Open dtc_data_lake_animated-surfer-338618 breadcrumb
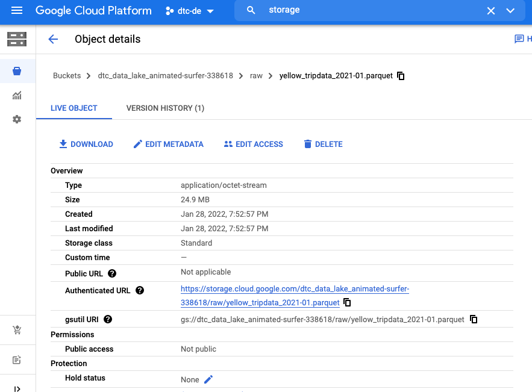Image resolution: width=532 pixels, height=392 pixels. pyautogui.click(x=166, y=76)
